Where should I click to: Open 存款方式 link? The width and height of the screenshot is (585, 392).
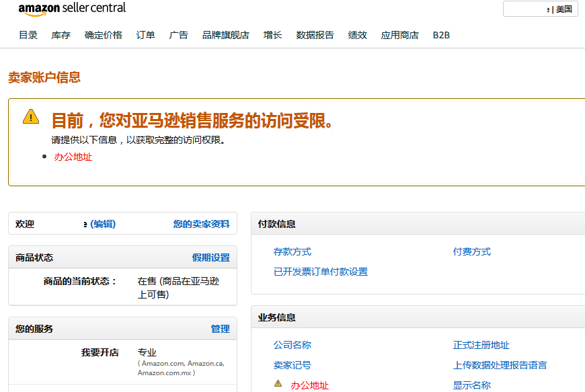[x=292, y=251]
